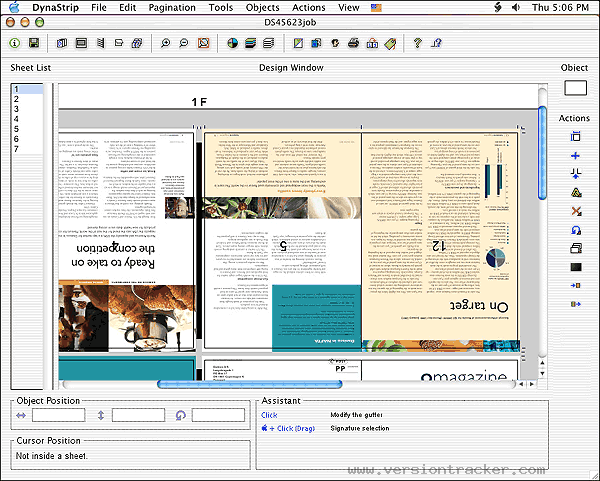Click the colour wheel separations icon
The width and height of the screenshot is (600, 481).
coord(232,43)
